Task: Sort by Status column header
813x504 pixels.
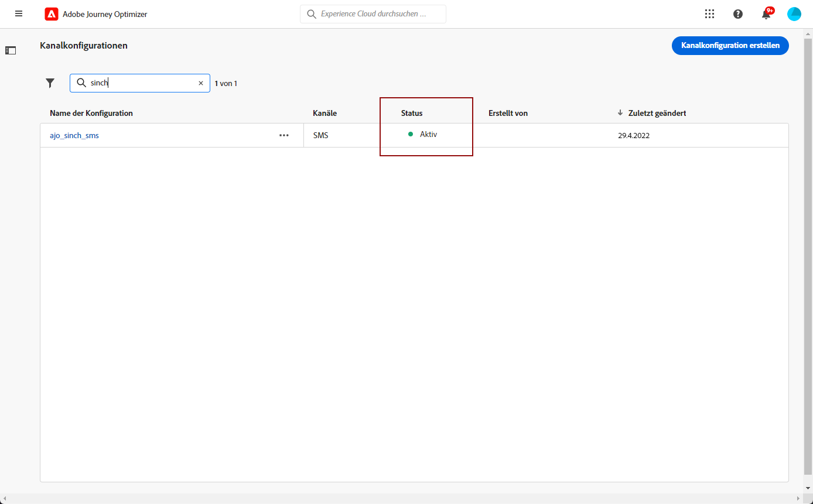Action: pos(412,113)
